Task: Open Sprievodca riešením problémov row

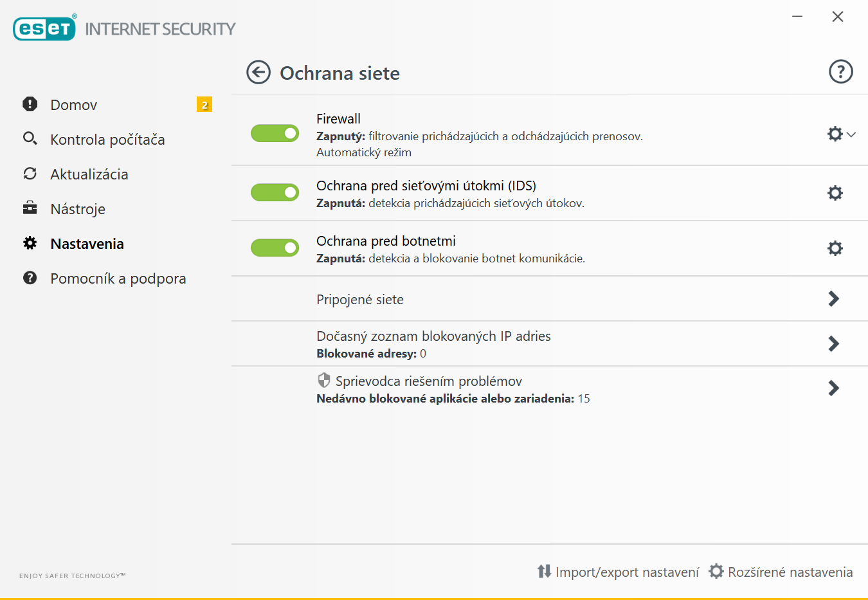Action: [429, 381]
